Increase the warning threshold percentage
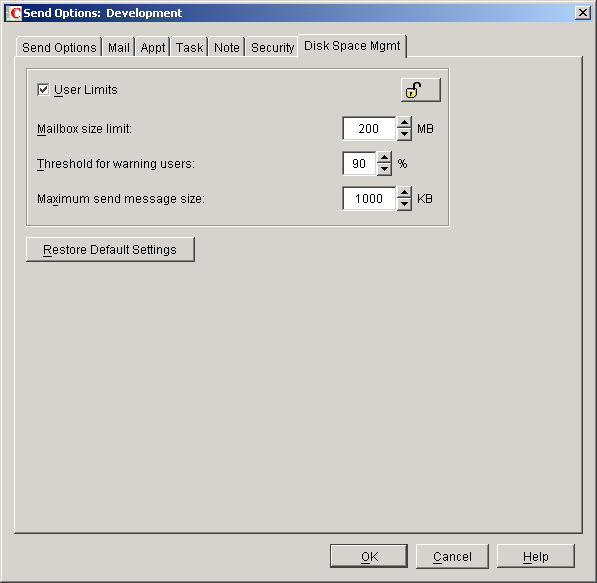597x583 pixels. pos(385,158)
